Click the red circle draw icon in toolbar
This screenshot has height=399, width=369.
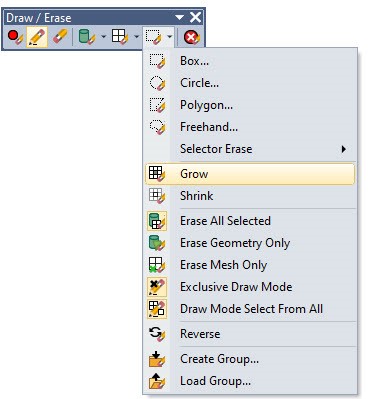(15, 37)
